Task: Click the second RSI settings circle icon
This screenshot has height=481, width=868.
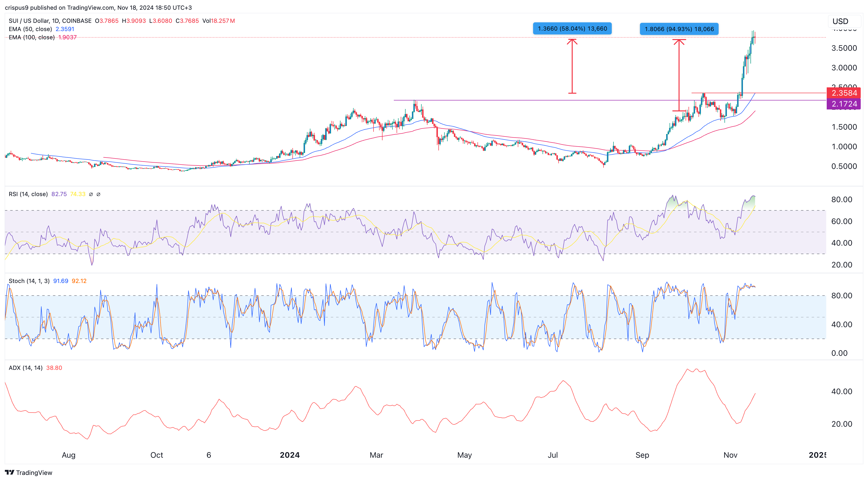Action: (x=98, y=194)
